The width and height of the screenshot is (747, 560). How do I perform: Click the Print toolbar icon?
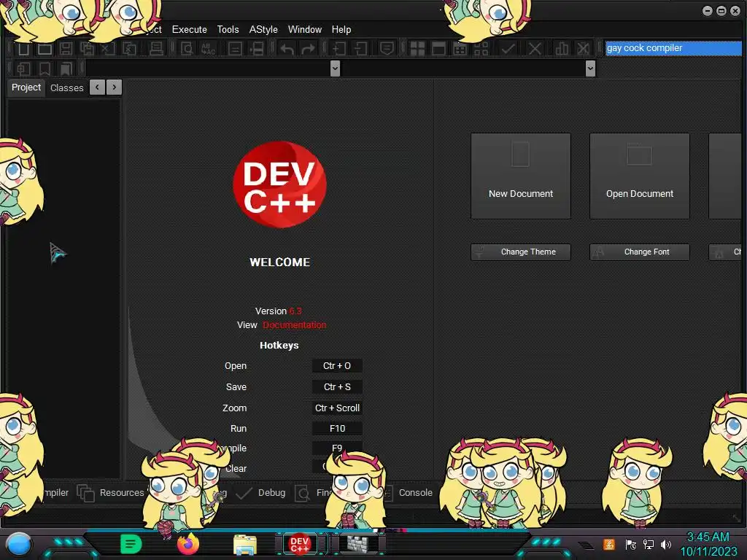click(156, 49)
